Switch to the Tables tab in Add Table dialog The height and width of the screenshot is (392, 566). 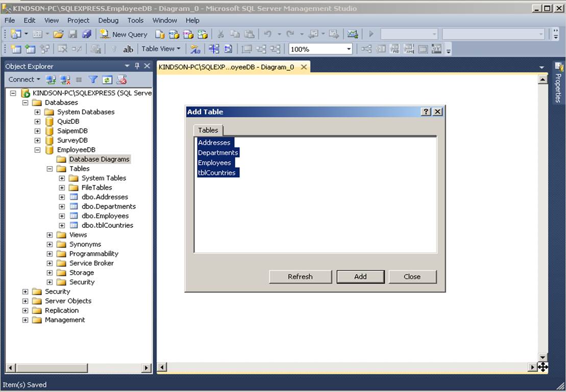click(x=208, y=130)
